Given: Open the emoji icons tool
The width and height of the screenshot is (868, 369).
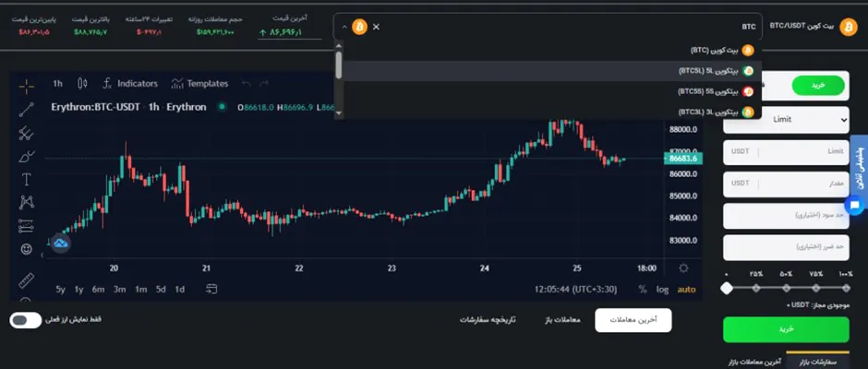Looking at the screenshot, I should (26, 249).
